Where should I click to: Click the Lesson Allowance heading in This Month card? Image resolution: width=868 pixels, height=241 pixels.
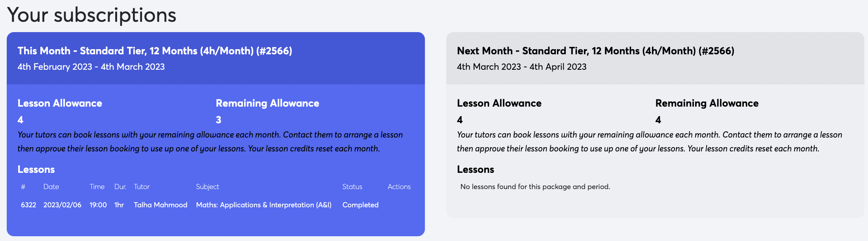[x=60, y=103]
